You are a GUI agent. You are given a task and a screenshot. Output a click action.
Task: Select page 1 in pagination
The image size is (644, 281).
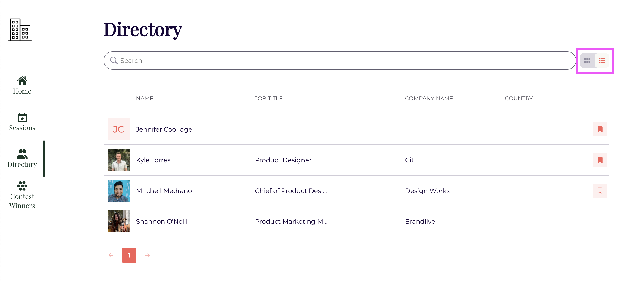[129, 255]
